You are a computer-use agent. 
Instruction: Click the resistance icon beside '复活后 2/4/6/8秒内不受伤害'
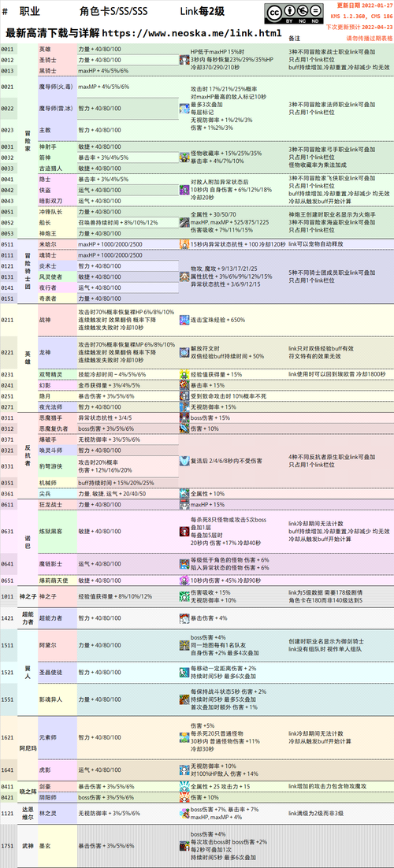pos(184,461)
